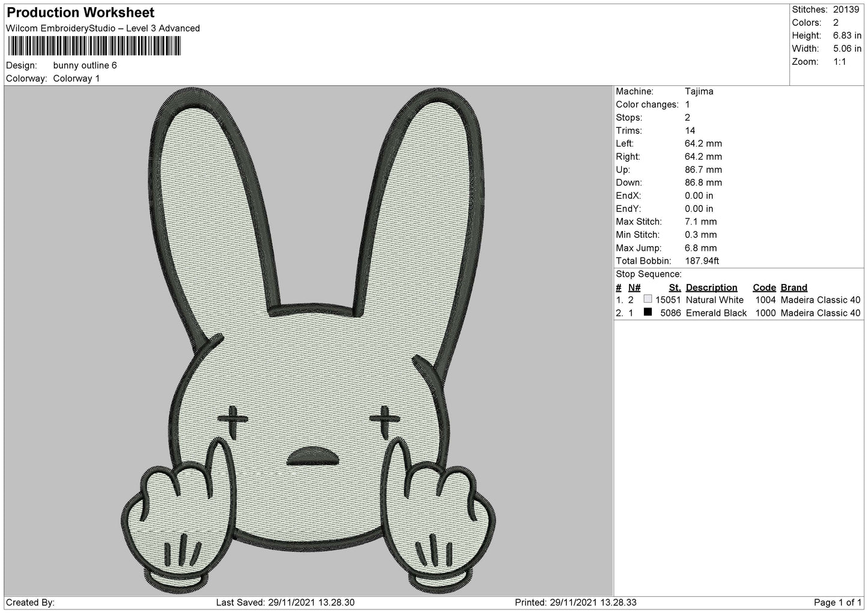The image size is (868, 613).
Task: Click the Brand column header
Action: (794, 288)
